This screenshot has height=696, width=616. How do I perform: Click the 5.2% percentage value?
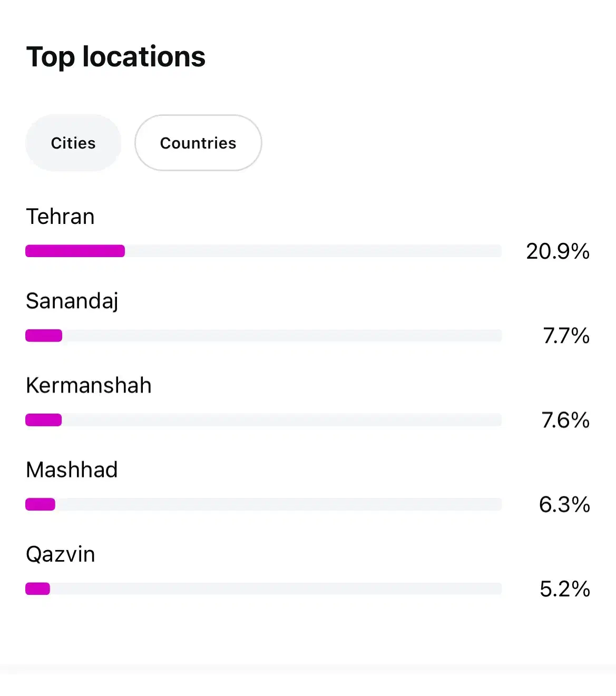point(564,589)
